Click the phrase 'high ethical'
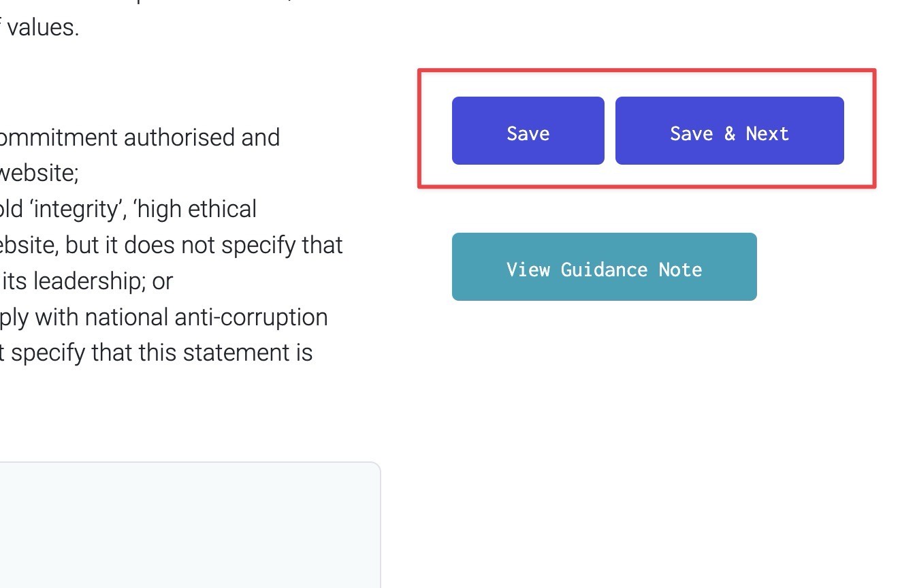 (x=196, y=209)
